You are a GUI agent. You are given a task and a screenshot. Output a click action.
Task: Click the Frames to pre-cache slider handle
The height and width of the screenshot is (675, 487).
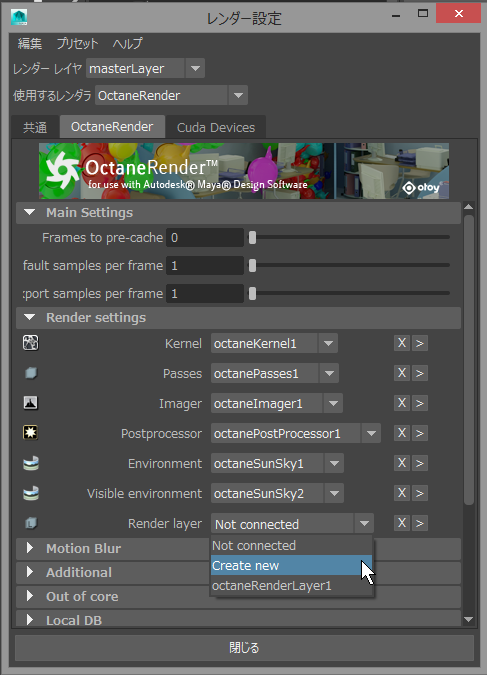pyautogui.click(x=252, y=237)
